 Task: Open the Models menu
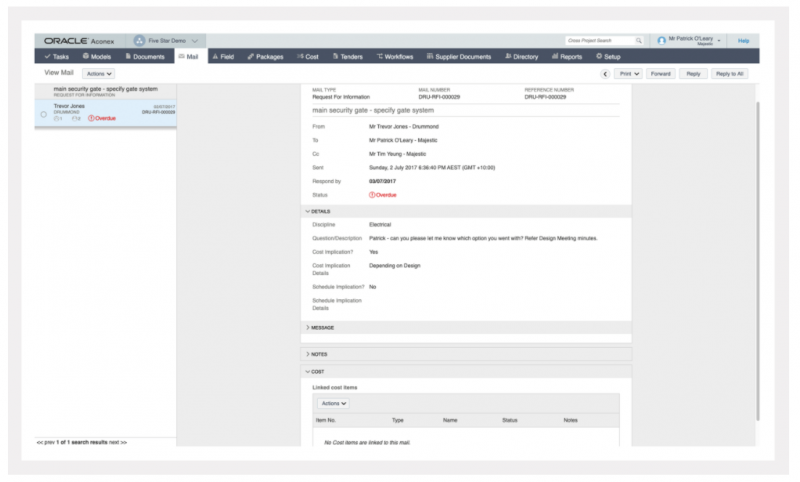(96, 57)
